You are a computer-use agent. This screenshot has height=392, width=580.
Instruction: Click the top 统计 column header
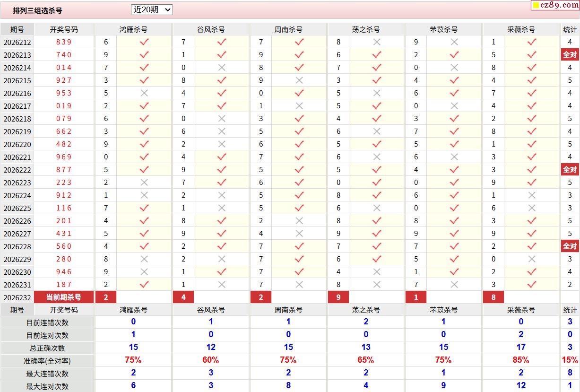click(x=570, y=29)
